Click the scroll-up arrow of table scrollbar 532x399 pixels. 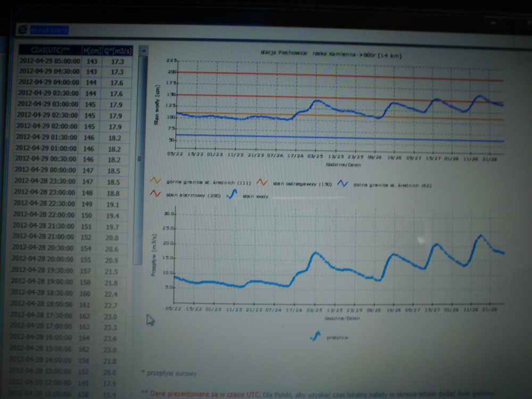click(143, 51)
